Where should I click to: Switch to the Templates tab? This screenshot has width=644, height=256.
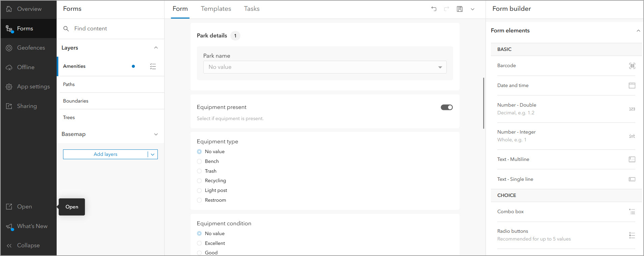[x=216, y=9]
